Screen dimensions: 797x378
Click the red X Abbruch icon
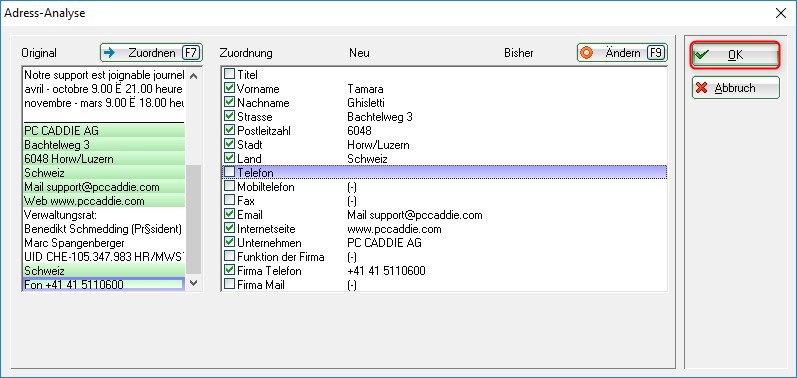(702, 88)
